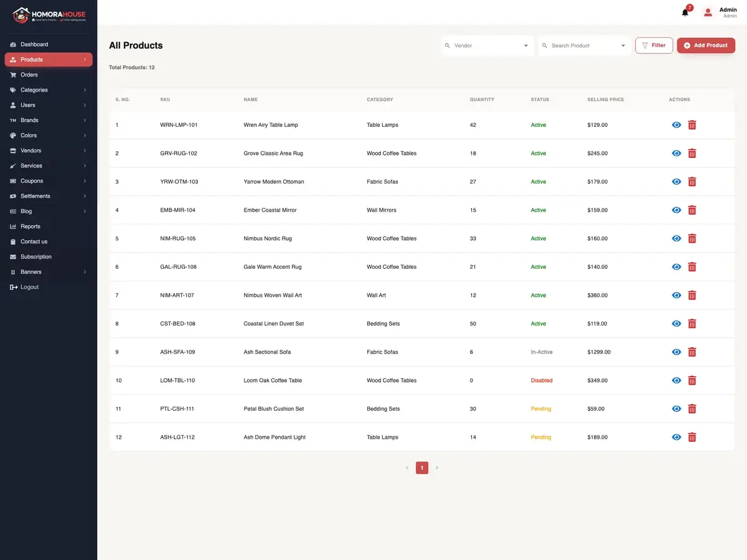
Task: Open Coupons in the sidebar
Action: pyautogui.click(x=49, y=181)
